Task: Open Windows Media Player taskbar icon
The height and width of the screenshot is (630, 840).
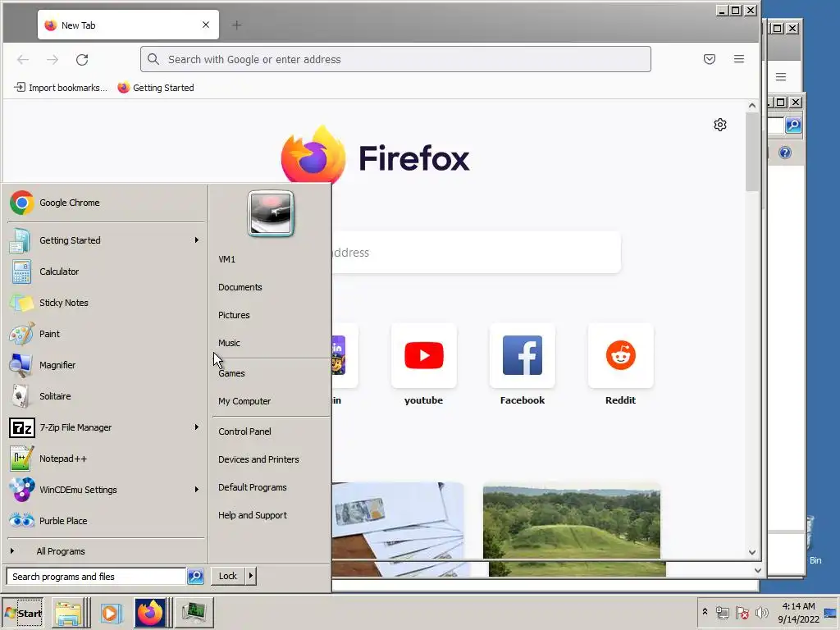Action: pyautogui.click(x=111, y=612)
